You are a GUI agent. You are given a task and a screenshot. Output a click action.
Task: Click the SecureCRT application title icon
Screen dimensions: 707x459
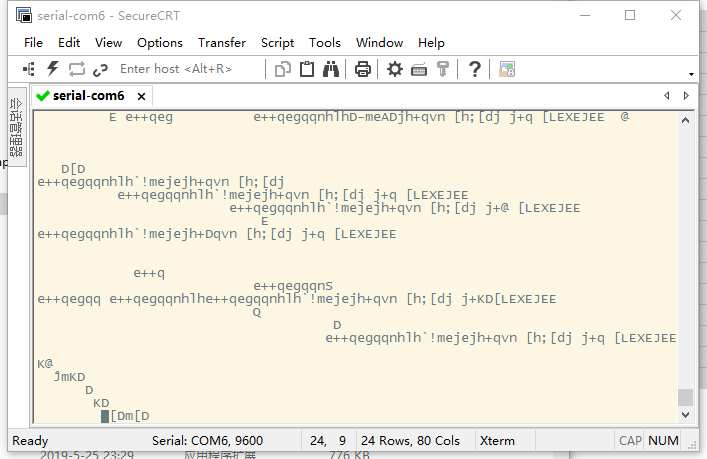[x=23, y=15]
